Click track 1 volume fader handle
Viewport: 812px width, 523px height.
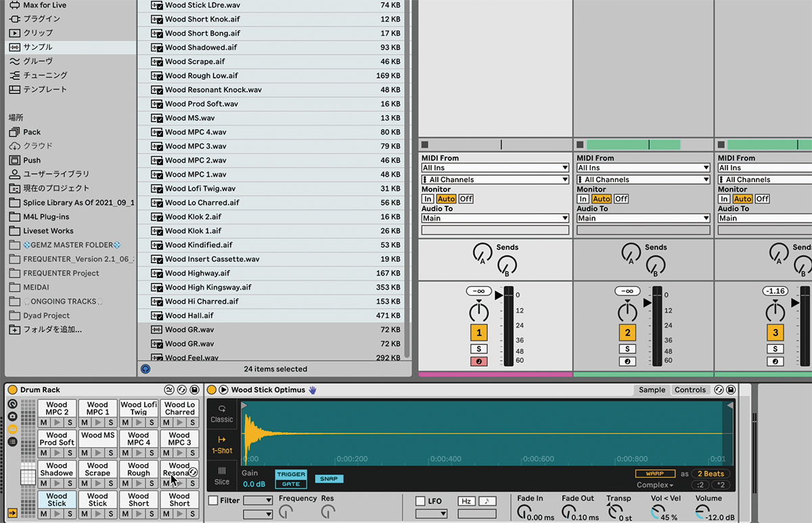tap(499, 295)
